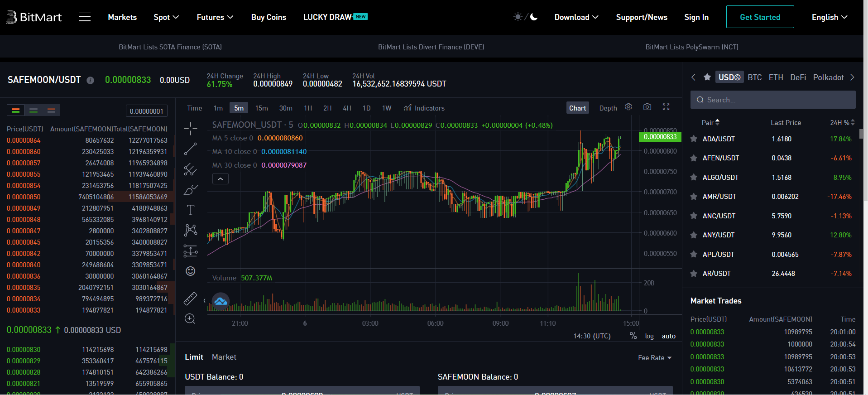Toggle auto scale on chart
The width and height of the screenshot is (868, 395).
click(669, 336)
